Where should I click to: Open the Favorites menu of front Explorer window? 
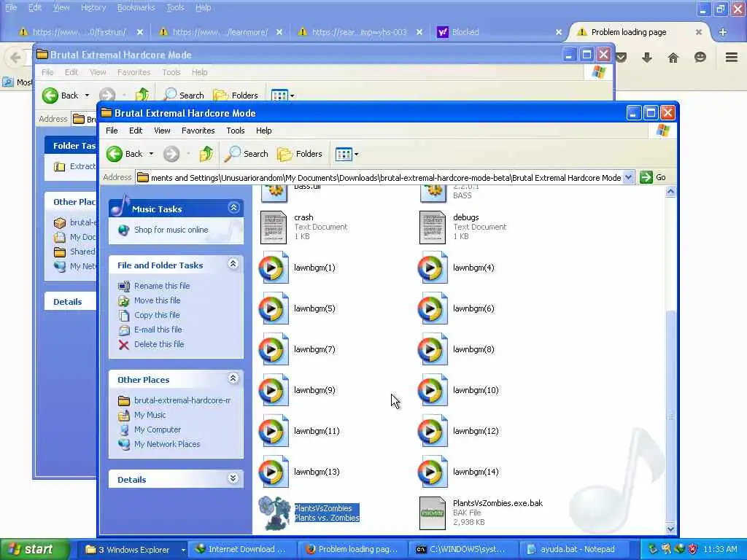click(198, 131)
